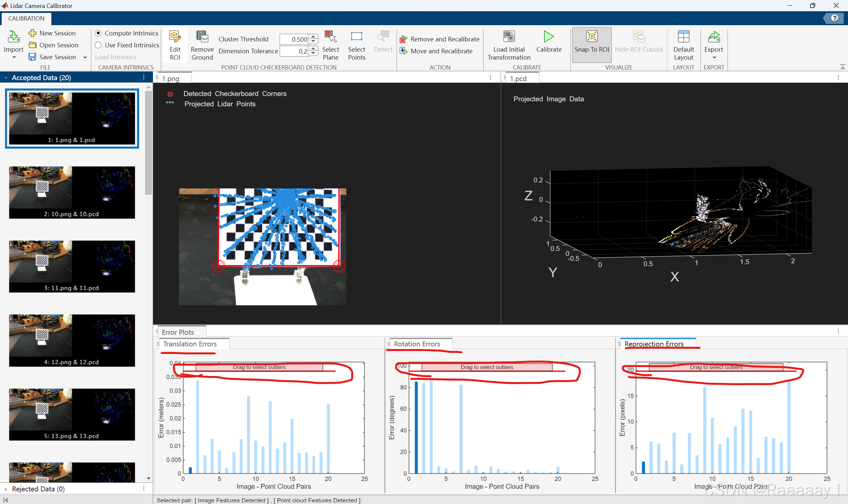Toggle the Snap To ROI button
Viewport: 848px width, 504px height.
(592, 44)
